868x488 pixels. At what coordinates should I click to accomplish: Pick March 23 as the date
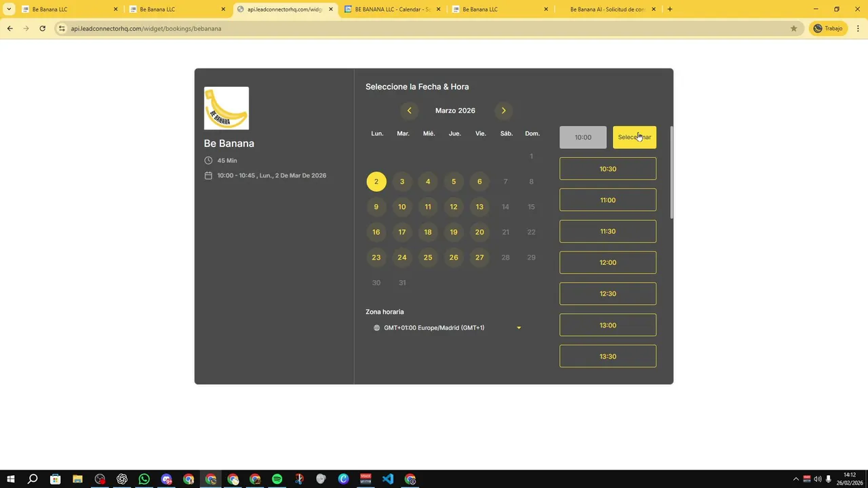click(x=376, y=258)
